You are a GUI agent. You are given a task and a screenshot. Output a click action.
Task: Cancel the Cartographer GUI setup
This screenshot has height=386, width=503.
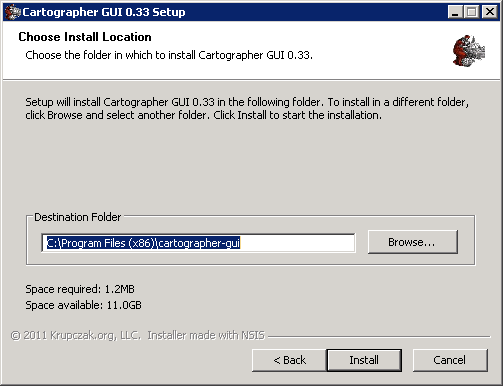pyautogui.click(x=450, y=360)
